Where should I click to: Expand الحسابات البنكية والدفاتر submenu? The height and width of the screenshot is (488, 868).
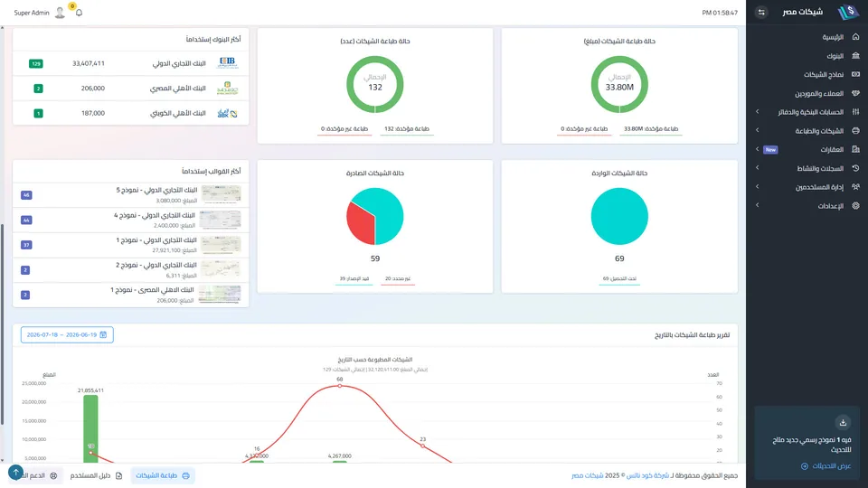758,112
